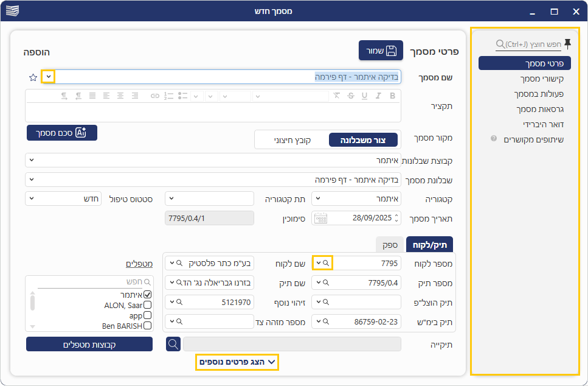This screenshot has height=386, width=588.
Task: Click the pin icon in sidebar
Action: [567, 43]
